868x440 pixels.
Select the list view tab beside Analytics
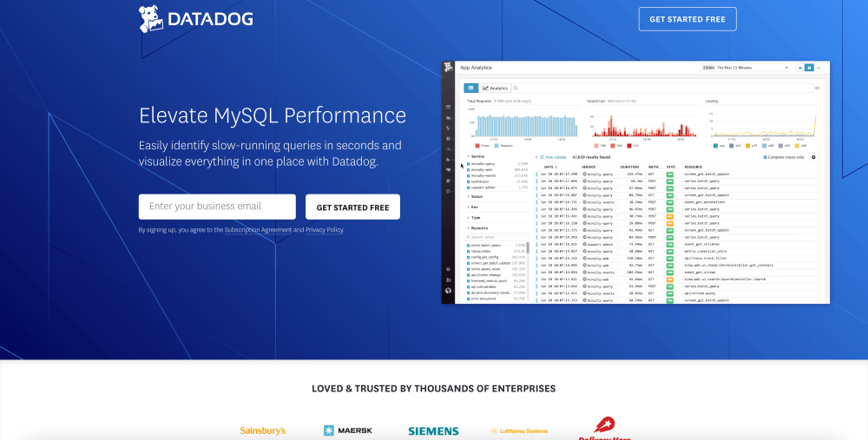[470, 88]
